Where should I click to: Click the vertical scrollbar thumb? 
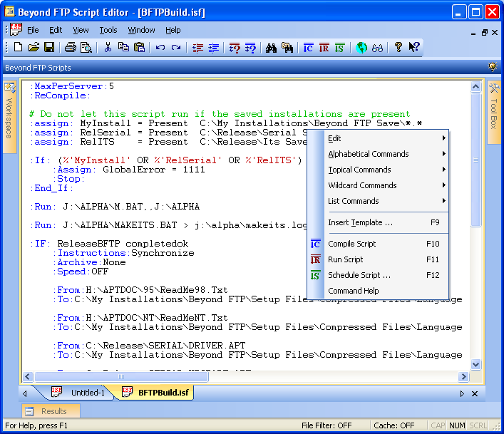point(475,160)
